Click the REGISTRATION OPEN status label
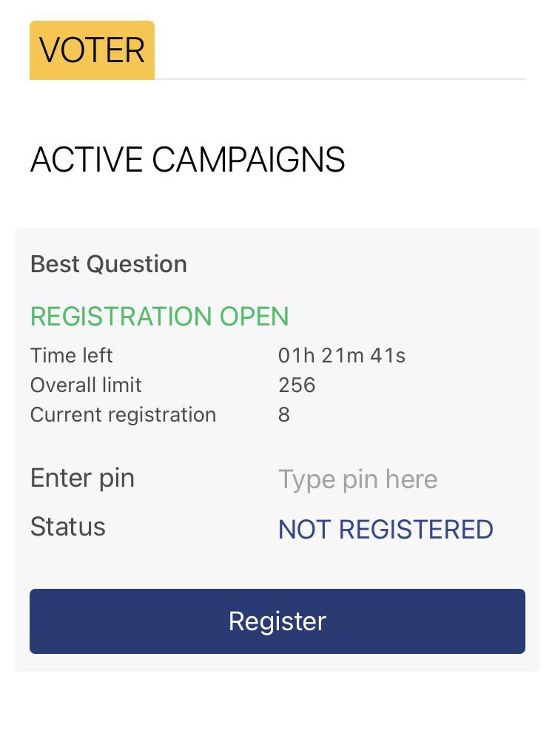 [159, 317]
